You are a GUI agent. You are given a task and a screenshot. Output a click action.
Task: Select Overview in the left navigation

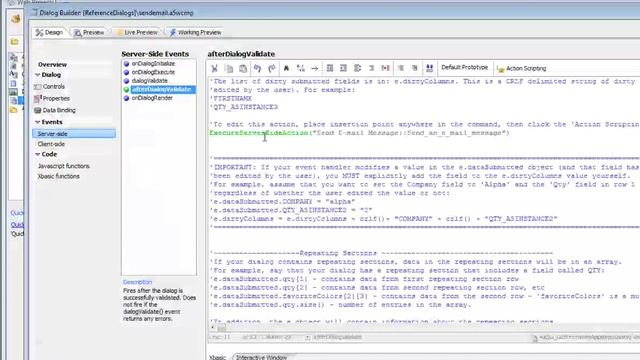(x=52, y=64)
